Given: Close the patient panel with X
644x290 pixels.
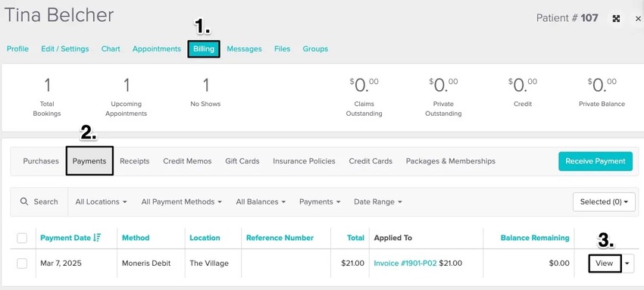Looking at the screenshot, I should [638, 19].
